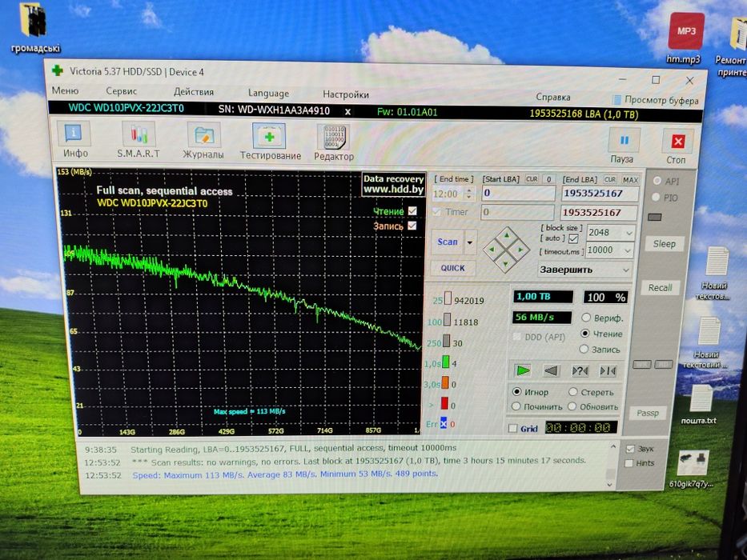Select the Вериф. radio button
The image size is (747, 560).
coord(586,318)
